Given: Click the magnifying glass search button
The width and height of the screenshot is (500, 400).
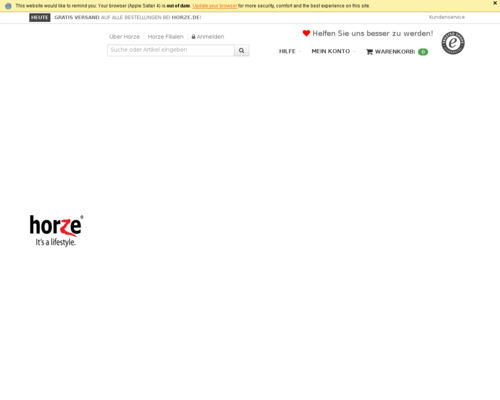Looking at the screenshot, I should tap(242, 50).
